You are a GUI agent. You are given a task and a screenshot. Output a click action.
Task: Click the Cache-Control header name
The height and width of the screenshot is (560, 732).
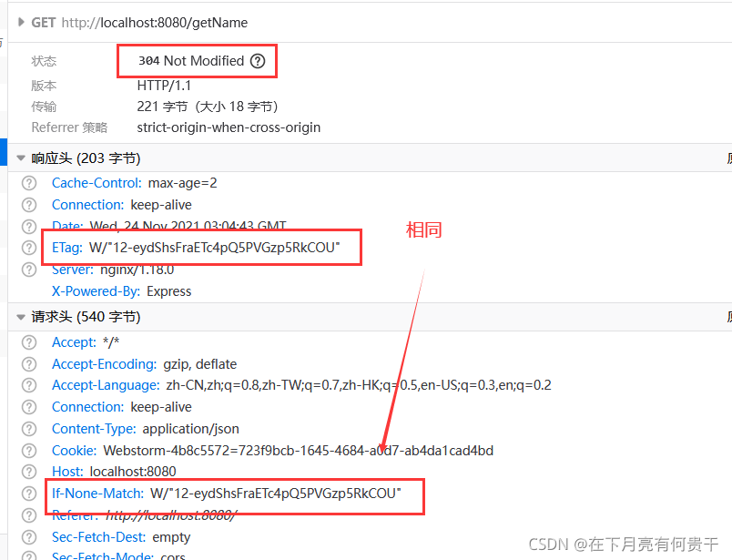click(x=97, y=183)
